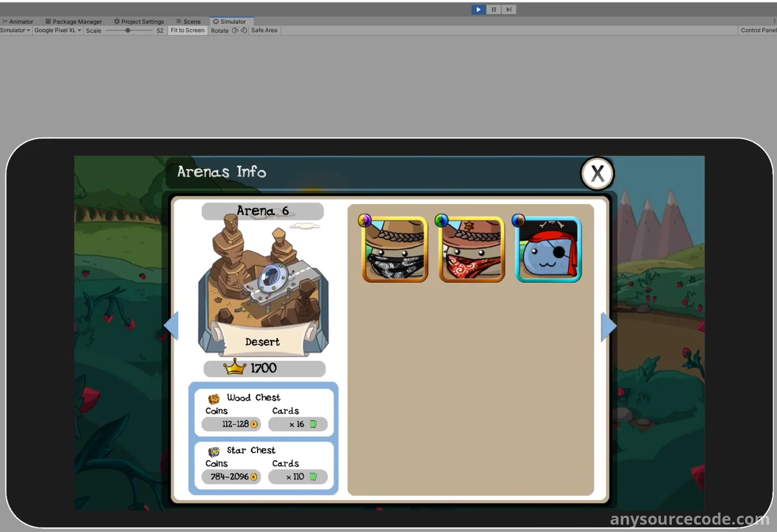Rotate the simulated device counter-clockwise
This screenshot has height=532, width=777.
[x=235, y=30]
